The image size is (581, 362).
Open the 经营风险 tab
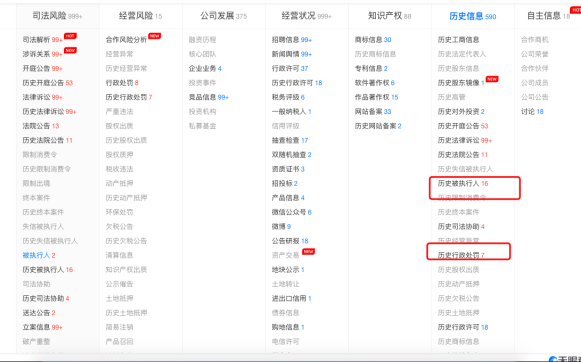140,16
